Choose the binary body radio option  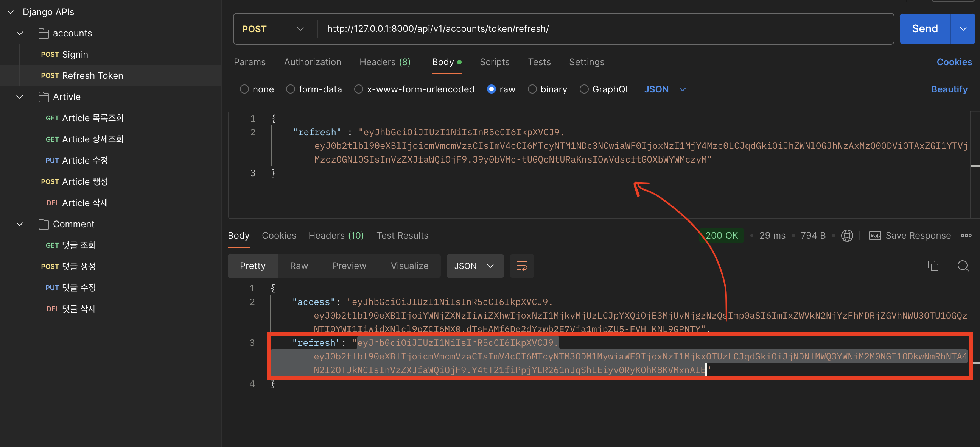click(x=532, y=89)
